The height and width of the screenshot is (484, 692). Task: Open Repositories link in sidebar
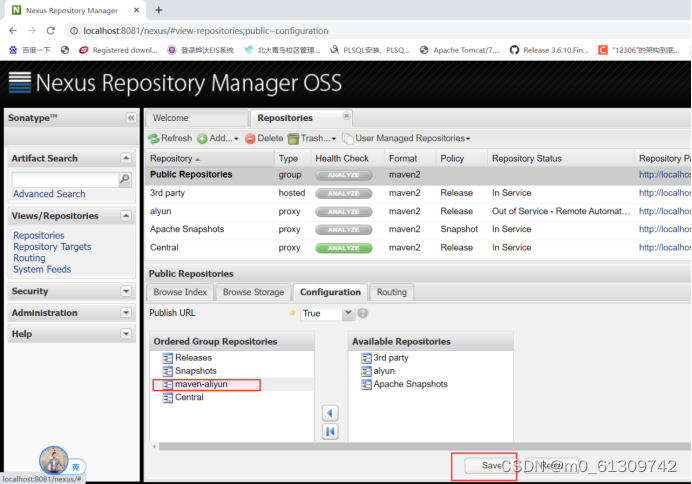[39, 235]
